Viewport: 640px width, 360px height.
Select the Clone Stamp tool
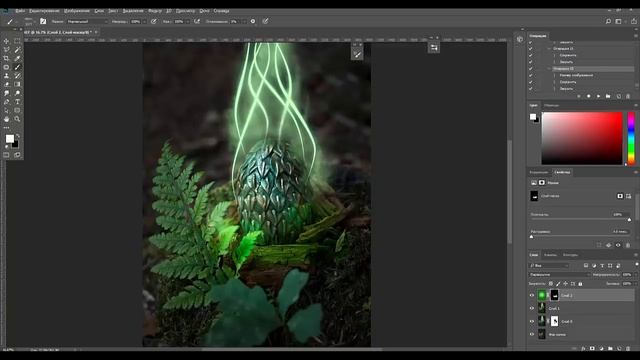7,76
